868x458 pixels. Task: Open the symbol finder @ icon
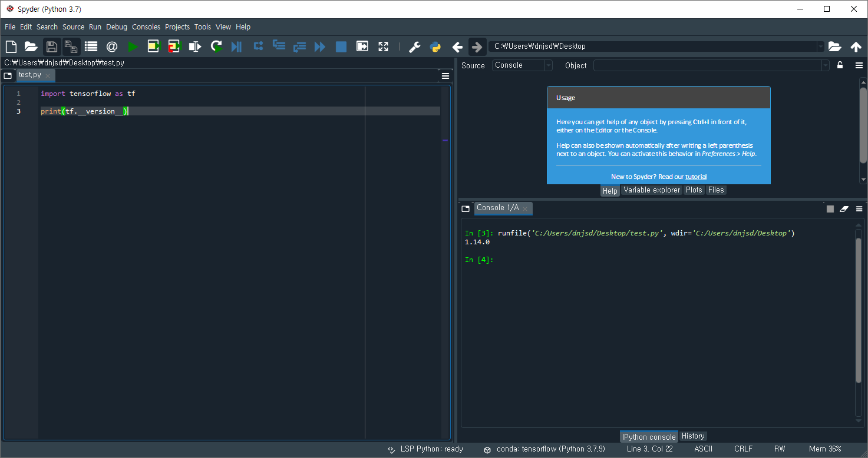pyautogui.click(x=111, y=47)
